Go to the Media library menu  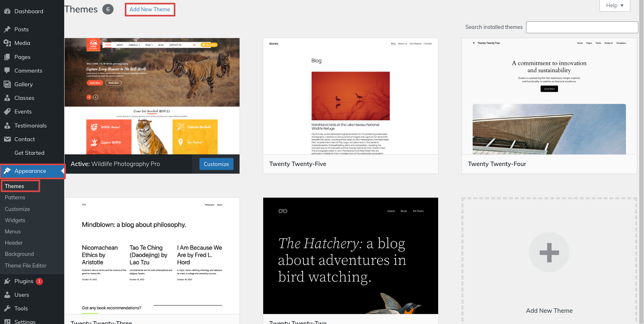32,43
